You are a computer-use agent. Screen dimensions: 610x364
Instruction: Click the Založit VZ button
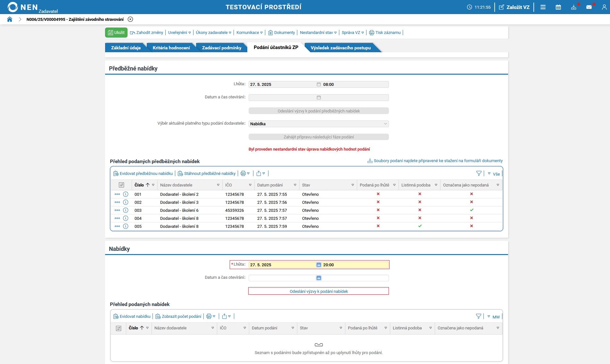click(x=514, y=7)
